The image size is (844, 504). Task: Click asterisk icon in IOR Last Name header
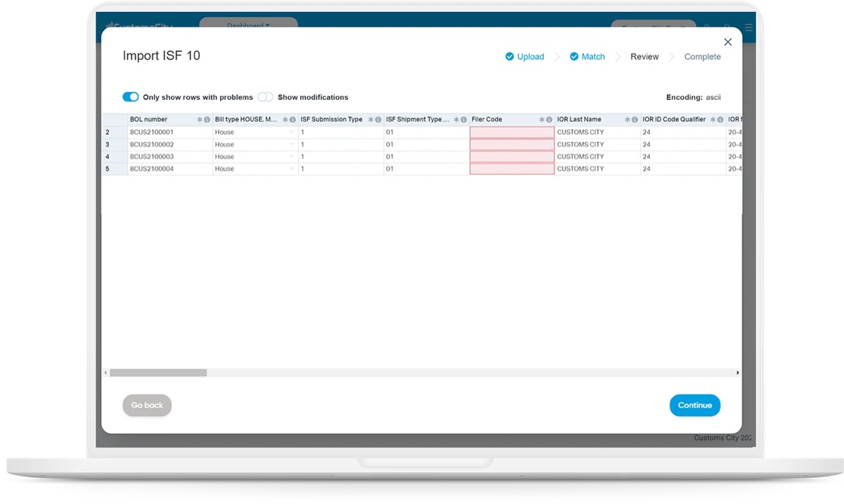tap(627, 120)
